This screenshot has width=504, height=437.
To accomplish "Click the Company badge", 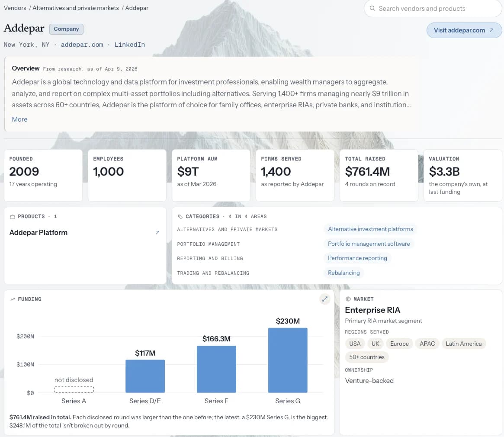I will (66, 29).
